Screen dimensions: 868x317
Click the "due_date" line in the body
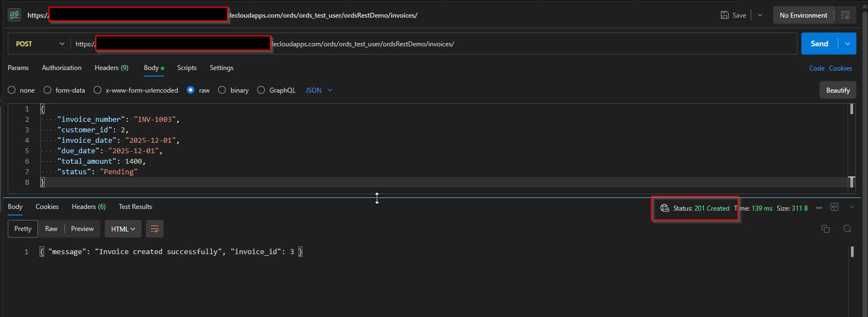point(110,151)
